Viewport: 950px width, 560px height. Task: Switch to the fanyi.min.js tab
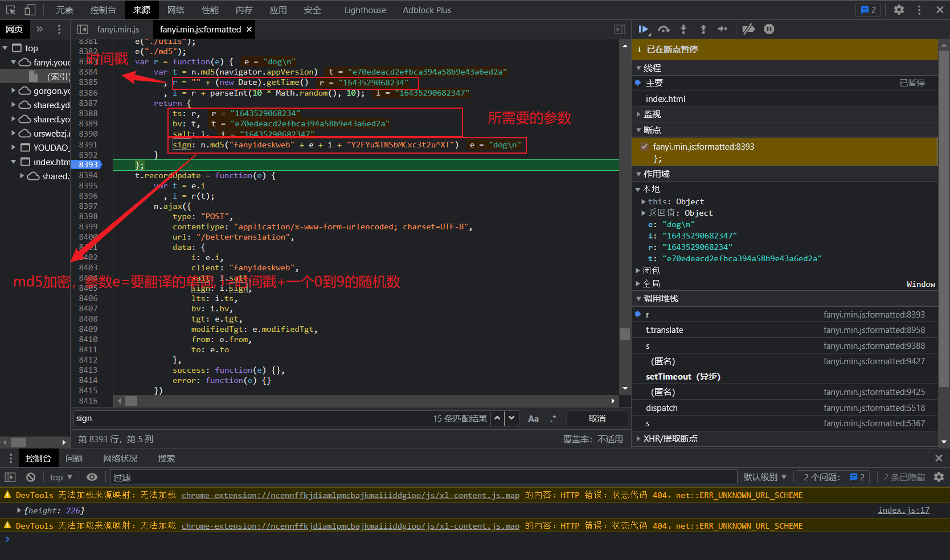[x=118, y=29]
